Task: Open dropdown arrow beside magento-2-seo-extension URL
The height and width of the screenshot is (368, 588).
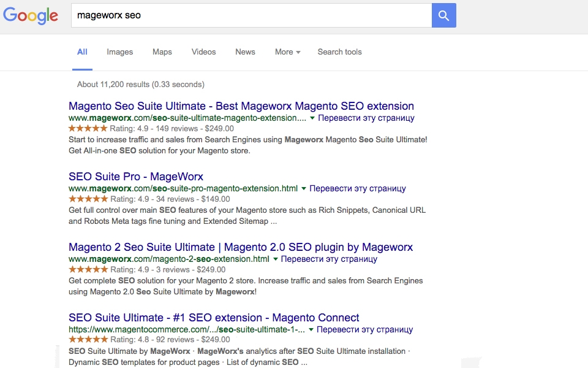Action: click(275, 259)
